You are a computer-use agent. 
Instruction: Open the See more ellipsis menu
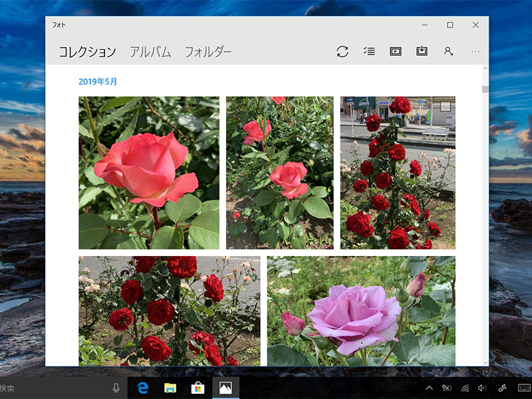click(x=475, y=52)
